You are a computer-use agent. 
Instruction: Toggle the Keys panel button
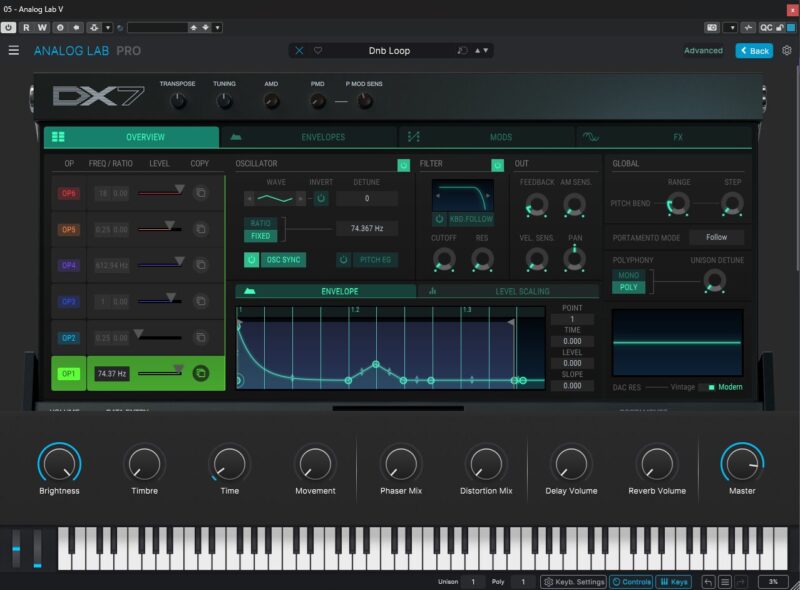click(673, 582)
